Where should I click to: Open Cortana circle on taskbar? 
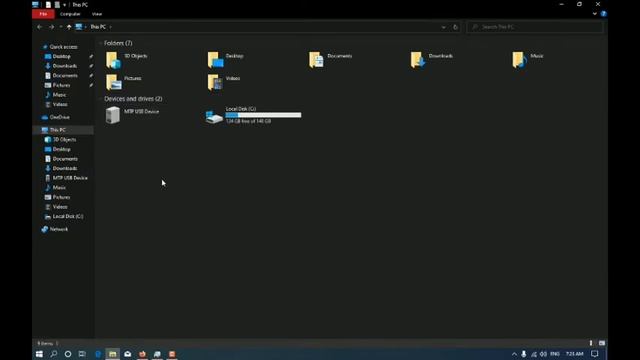tap(68, 354)
